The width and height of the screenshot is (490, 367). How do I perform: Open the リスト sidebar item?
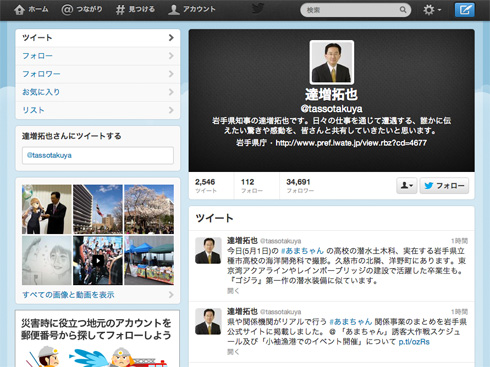click(98, 110)
